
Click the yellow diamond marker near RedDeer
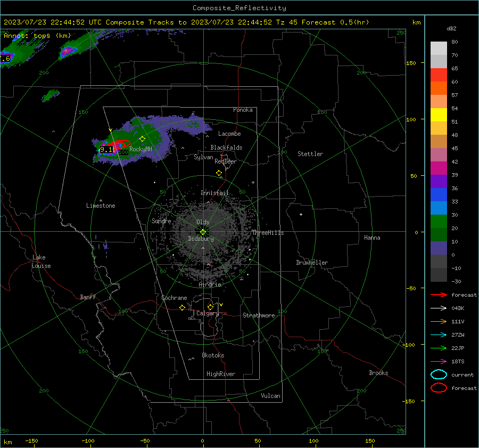[219, 173]
